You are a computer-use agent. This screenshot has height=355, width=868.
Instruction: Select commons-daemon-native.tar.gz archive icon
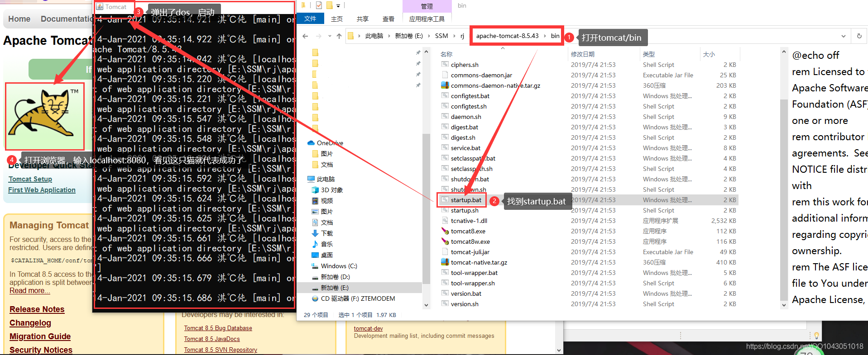(x=445, y=85)
